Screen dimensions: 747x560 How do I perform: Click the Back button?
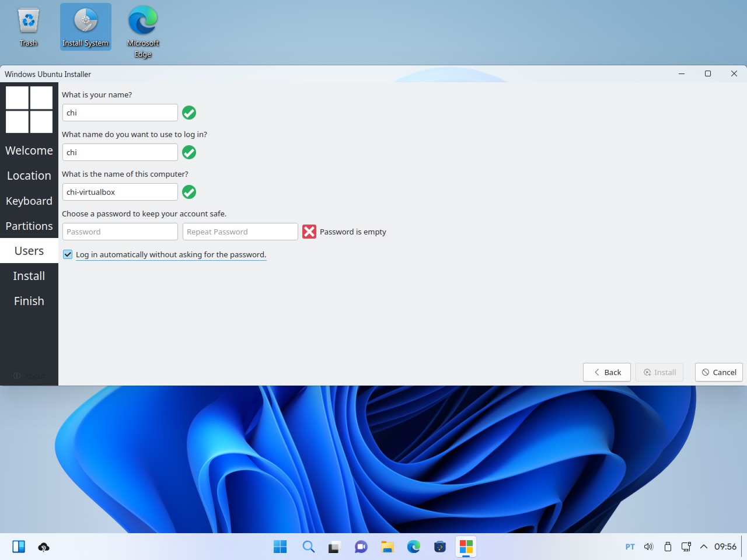coord(607,372)
